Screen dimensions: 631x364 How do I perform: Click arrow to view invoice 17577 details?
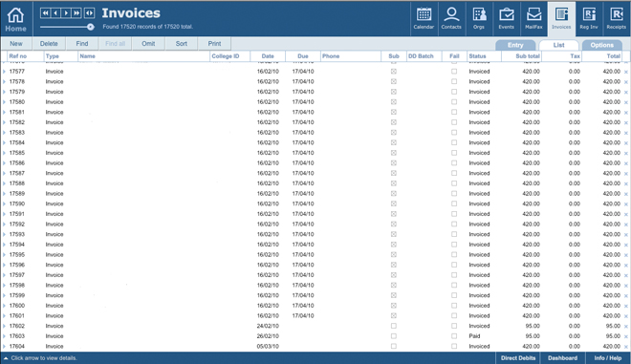pyautogui.click(x=4, y=72)
